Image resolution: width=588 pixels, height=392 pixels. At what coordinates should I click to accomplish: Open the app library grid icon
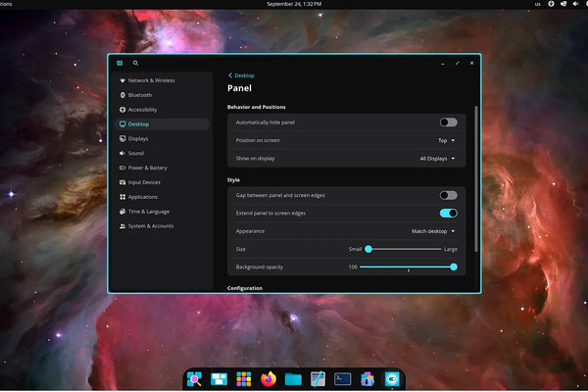click(244, 379)
